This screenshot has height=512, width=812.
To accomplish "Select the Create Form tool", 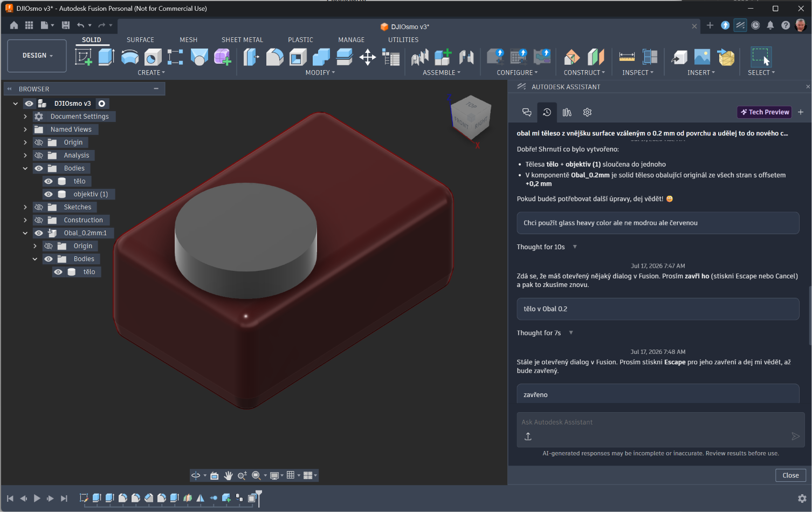I will click(222, 57).
